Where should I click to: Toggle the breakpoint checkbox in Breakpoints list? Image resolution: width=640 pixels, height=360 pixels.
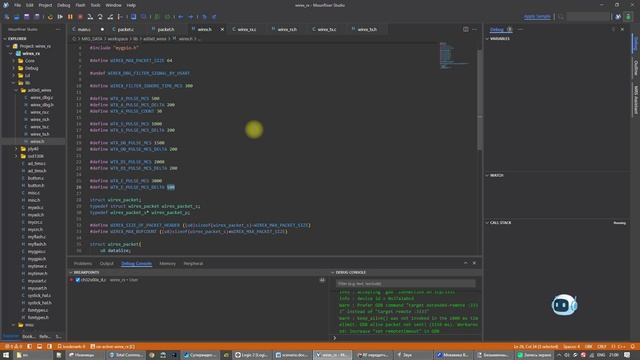point(78,280)
